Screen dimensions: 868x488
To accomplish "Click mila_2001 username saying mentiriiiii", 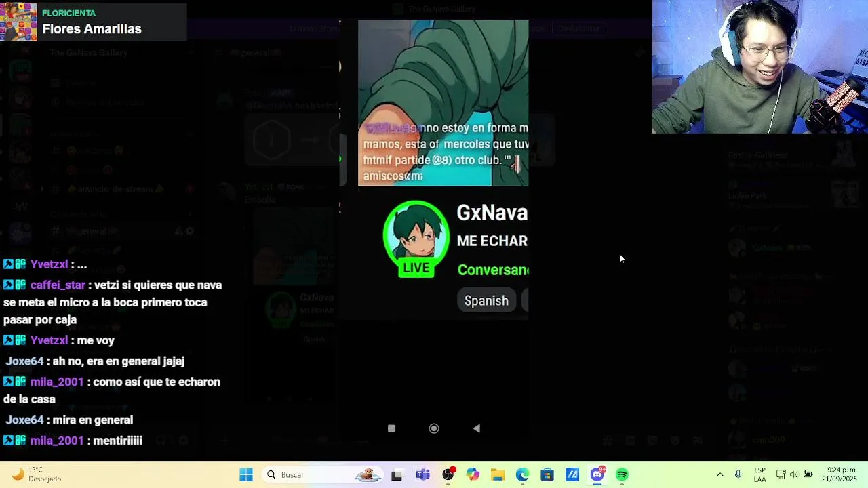I will [57, 441].
